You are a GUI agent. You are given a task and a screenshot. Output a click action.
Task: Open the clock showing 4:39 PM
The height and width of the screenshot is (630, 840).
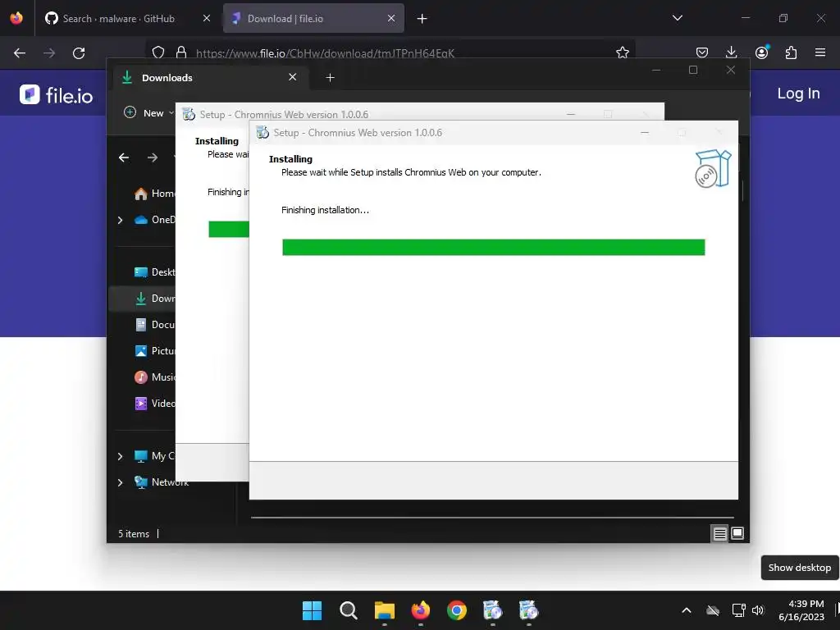[x=801, y=610]
